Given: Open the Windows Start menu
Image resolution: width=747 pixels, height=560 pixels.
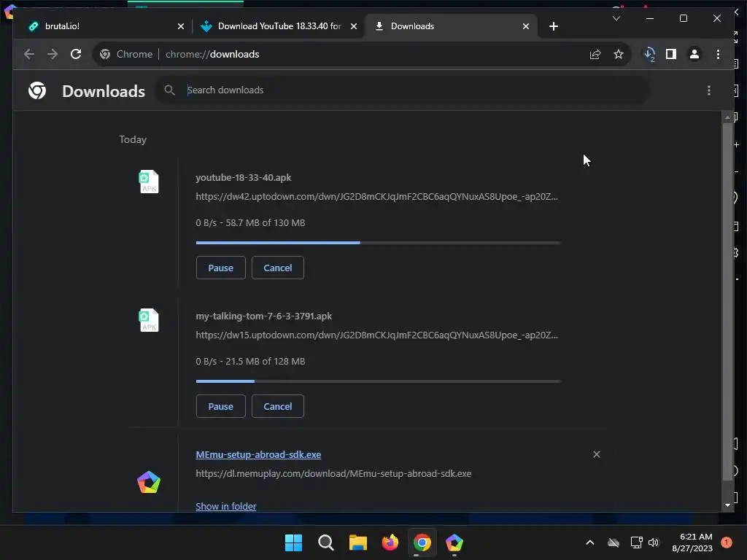Looking at the screenshot, I should pos(293,542).
